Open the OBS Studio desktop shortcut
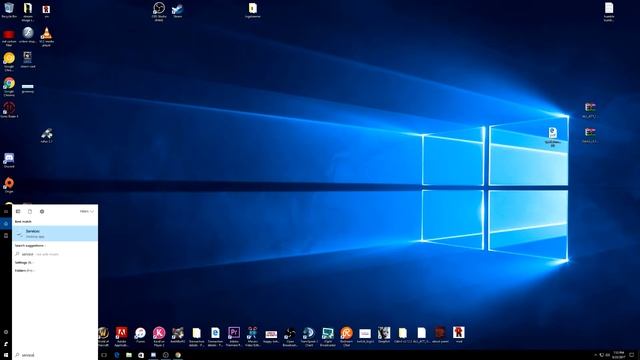The width and height of the screenshot is (640, 360). coord(159,11)
